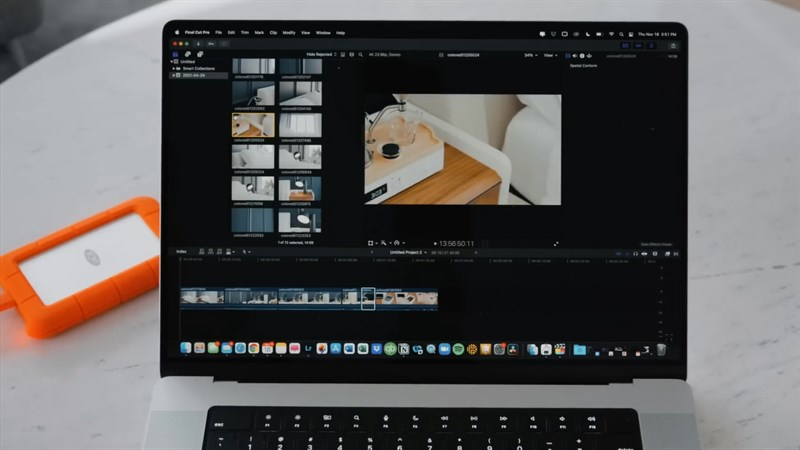Screen dimensions: 800x450
Task: Select the highlighted short clip in timeline
Action: [x=368, y=298]
